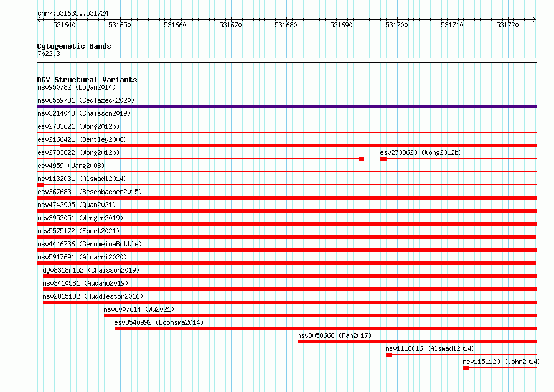Select the red esv3540992 Boomsma2014 bar
Viewport: 554px width, 392px height.
pyautogui.click(x=326, y=329)
